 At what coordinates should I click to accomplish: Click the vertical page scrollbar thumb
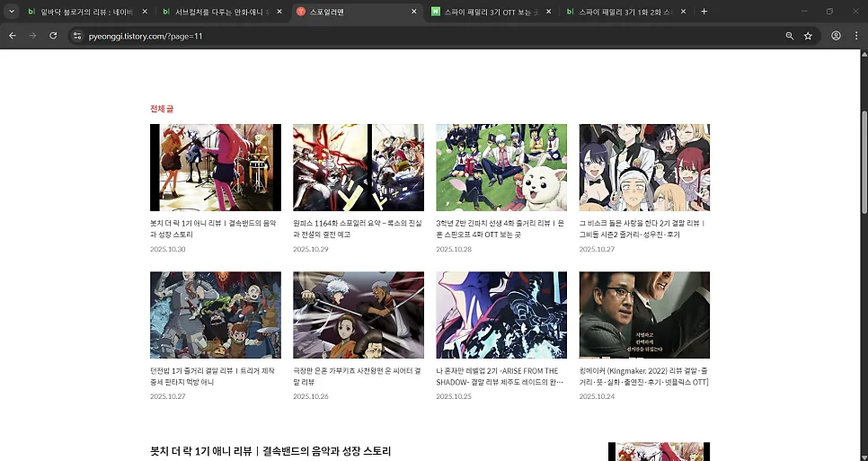coord(864,162)
